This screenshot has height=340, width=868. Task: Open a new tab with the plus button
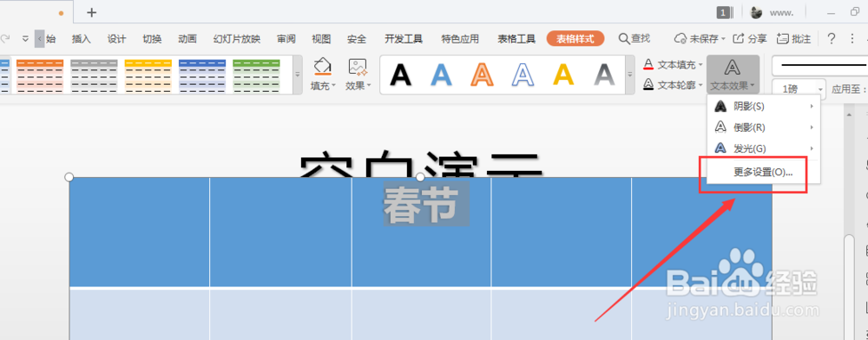click(91, 12)
